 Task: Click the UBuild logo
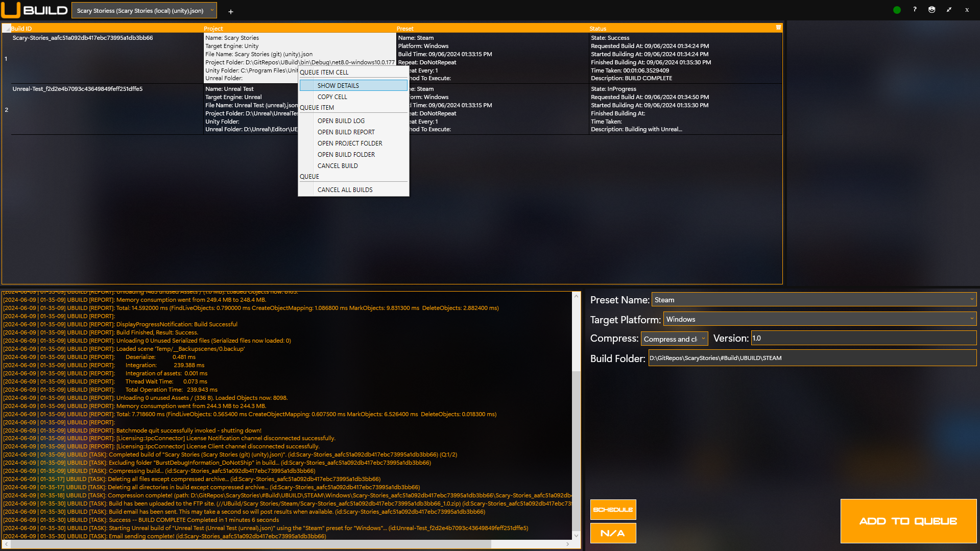click(x=34, y=10)
